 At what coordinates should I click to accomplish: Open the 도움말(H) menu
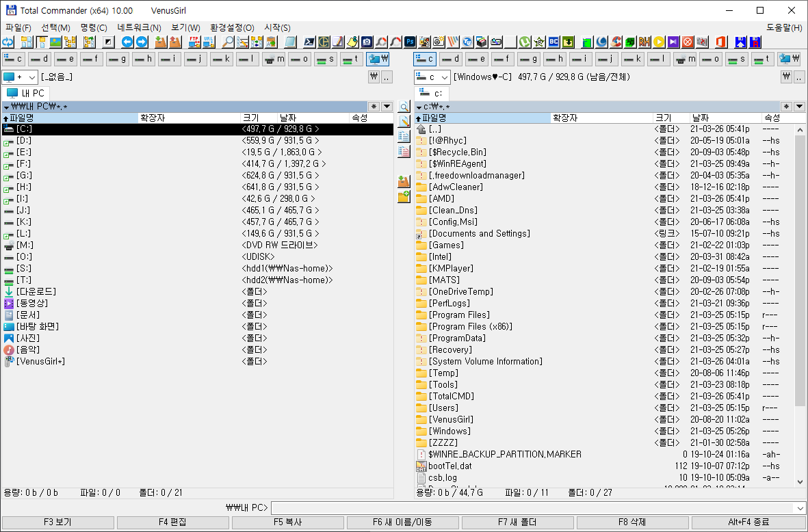click(784, 28)
